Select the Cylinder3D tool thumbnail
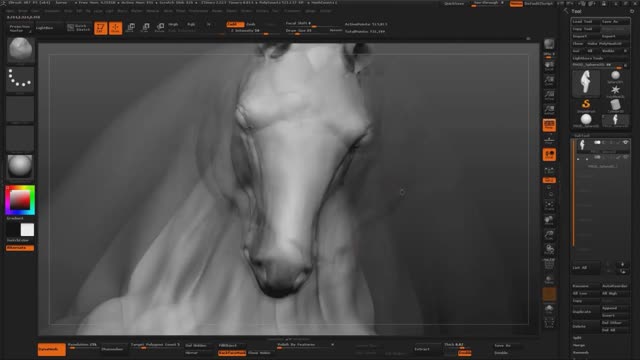 [616, 105]
